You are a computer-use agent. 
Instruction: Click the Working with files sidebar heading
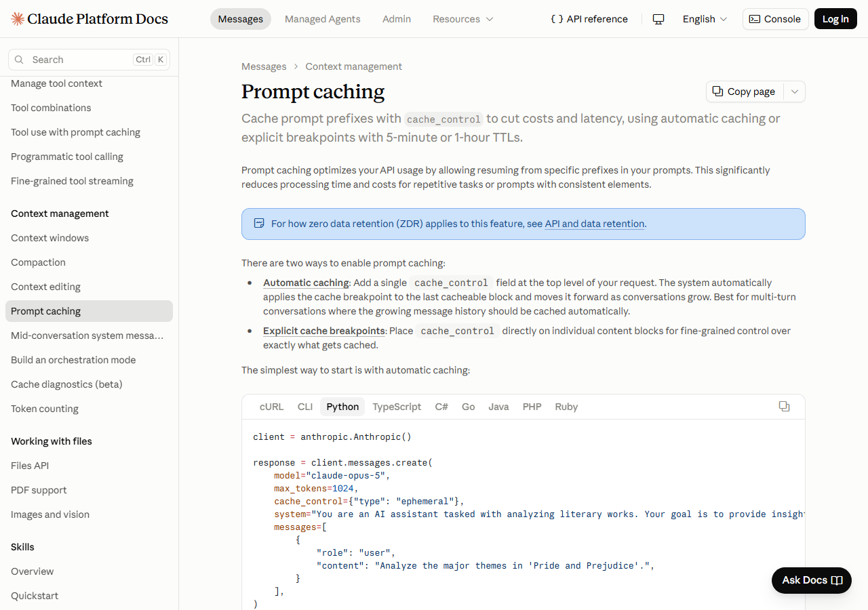coord(52,441)
